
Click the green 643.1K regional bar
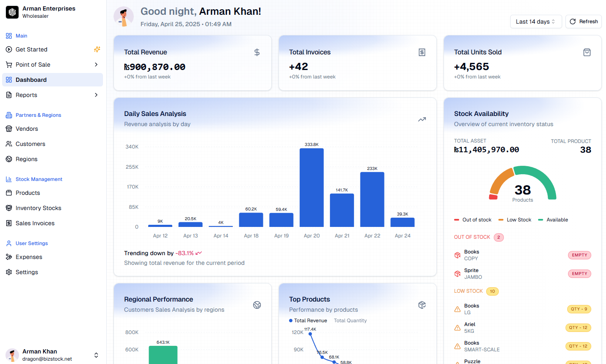(163, 355)
